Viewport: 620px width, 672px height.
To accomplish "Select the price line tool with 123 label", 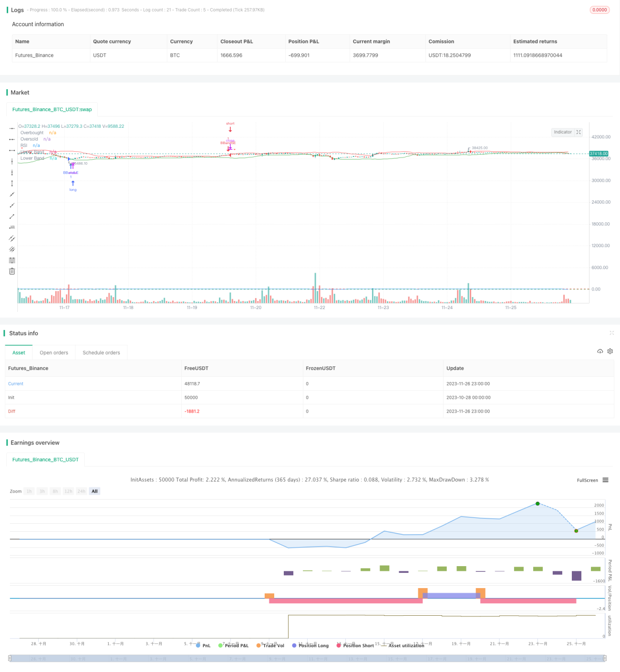I will pyautogui.click(x=12, y=227).
